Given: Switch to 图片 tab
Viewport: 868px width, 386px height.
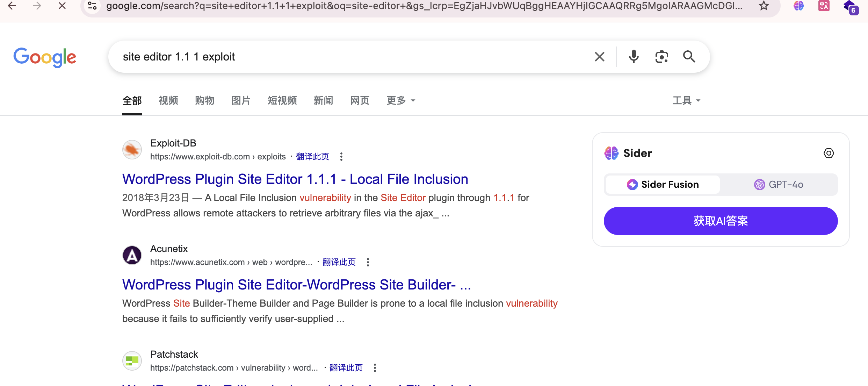Looking at the screenshot, I should point(241,101).
